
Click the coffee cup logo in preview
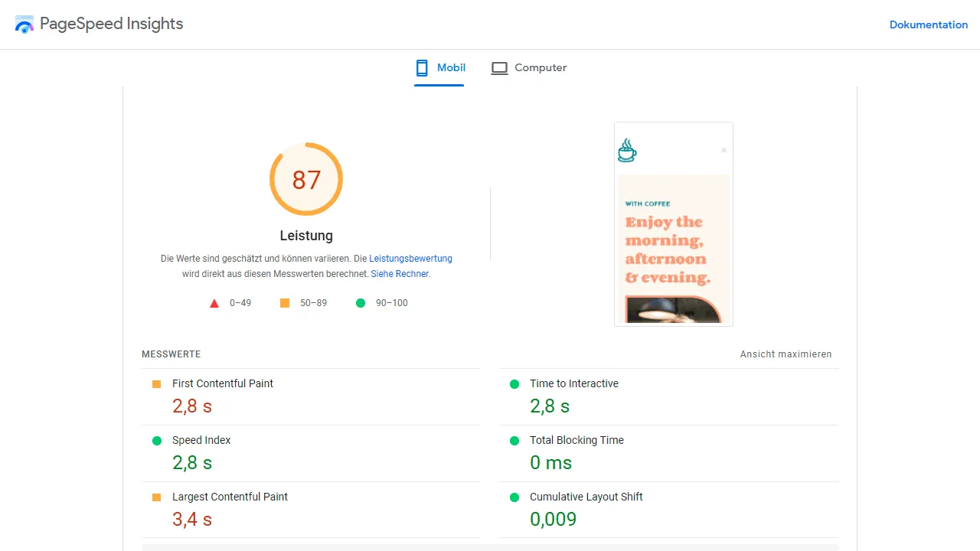click(x=627, y=150)
